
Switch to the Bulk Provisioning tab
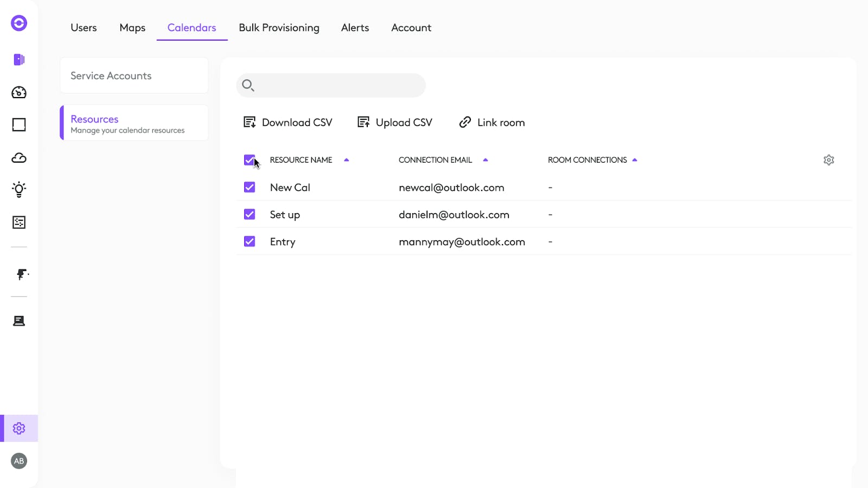(x=279, y=28)
